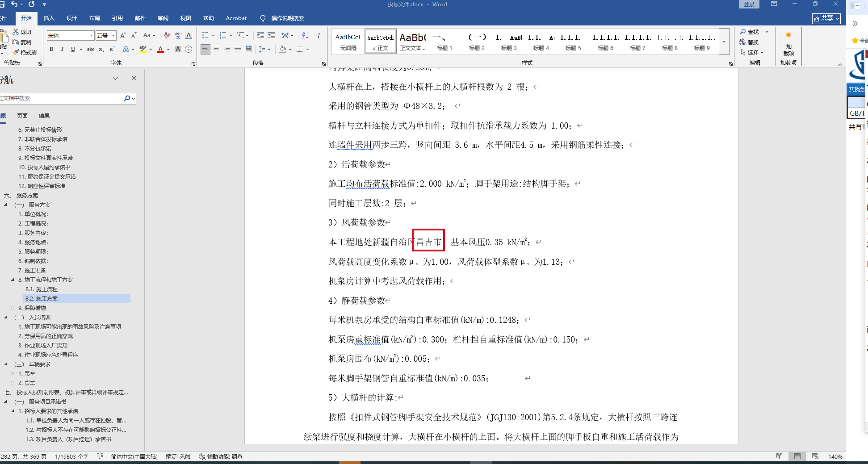
Task: Apply the Subscript (x₂) format
Action: click(101, 49)
